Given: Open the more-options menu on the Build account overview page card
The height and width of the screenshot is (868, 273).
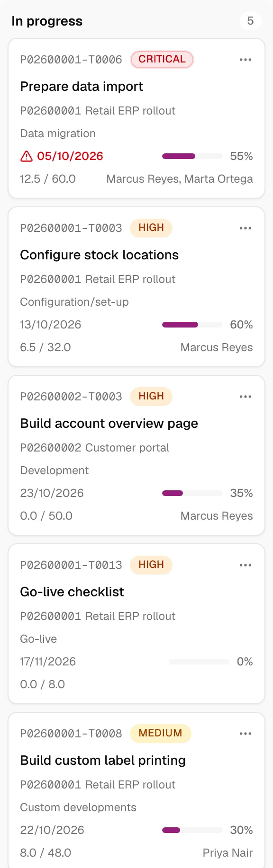Looking at the screenshot, I should coord(246,397).
